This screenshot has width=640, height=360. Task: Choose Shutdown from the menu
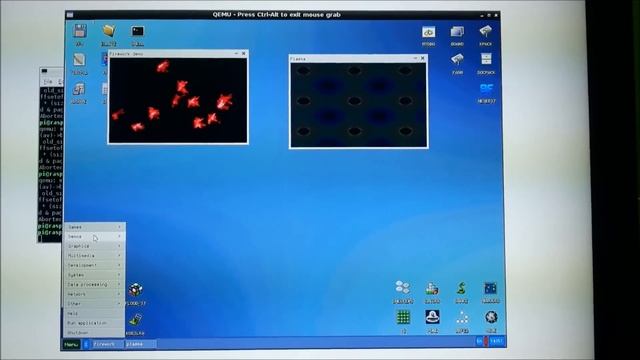[95, 333]
